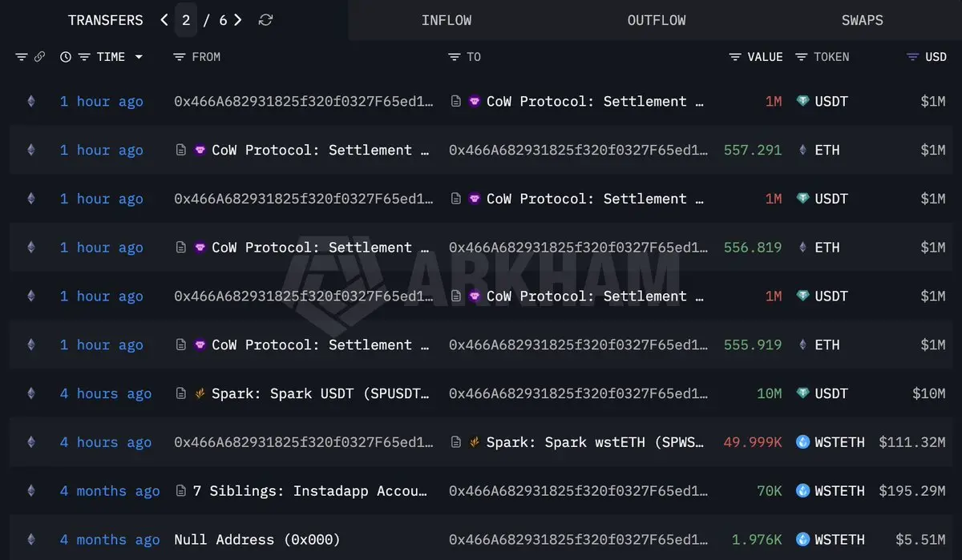
Task: Click WSTETH token icon in 1.976K row
Action: point(802,540)
